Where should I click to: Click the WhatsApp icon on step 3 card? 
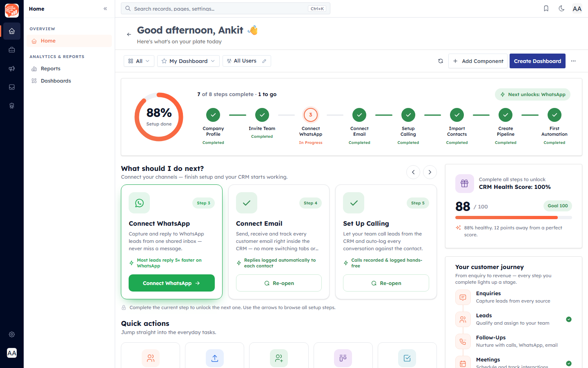[x=139, y=203]
